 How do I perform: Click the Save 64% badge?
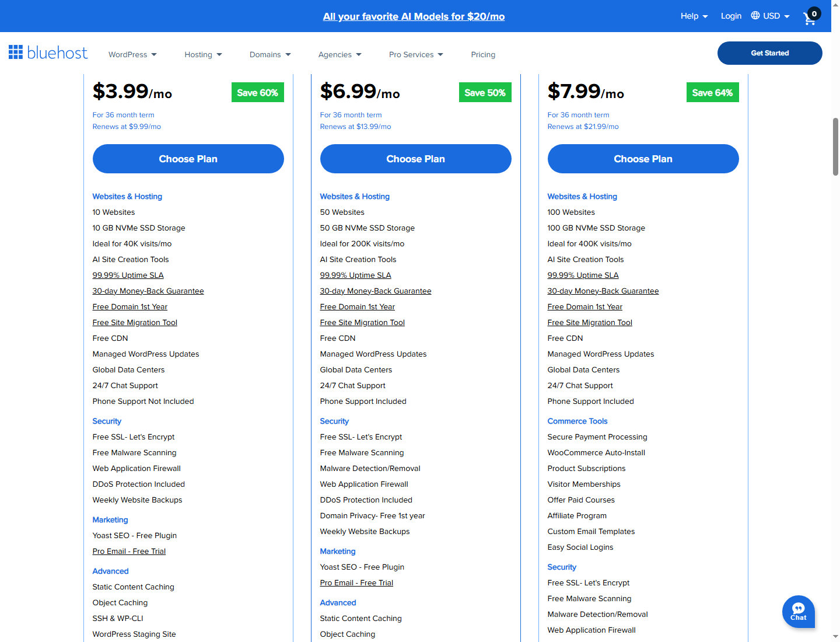coord(712,92)
